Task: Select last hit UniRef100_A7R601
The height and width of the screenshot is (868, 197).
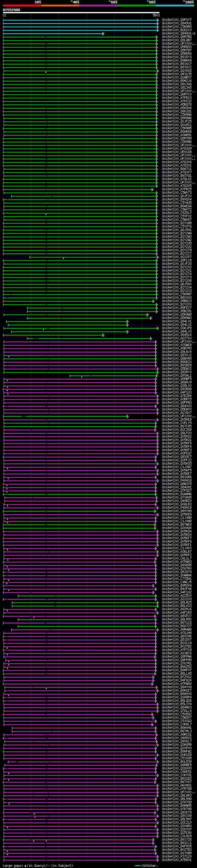Action: coord(176,860)
